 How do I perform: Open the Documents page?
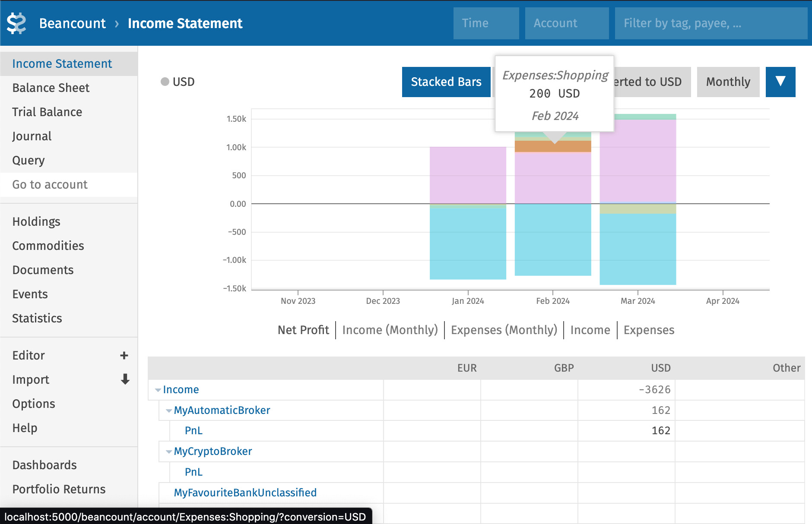[x=69, y=270]
